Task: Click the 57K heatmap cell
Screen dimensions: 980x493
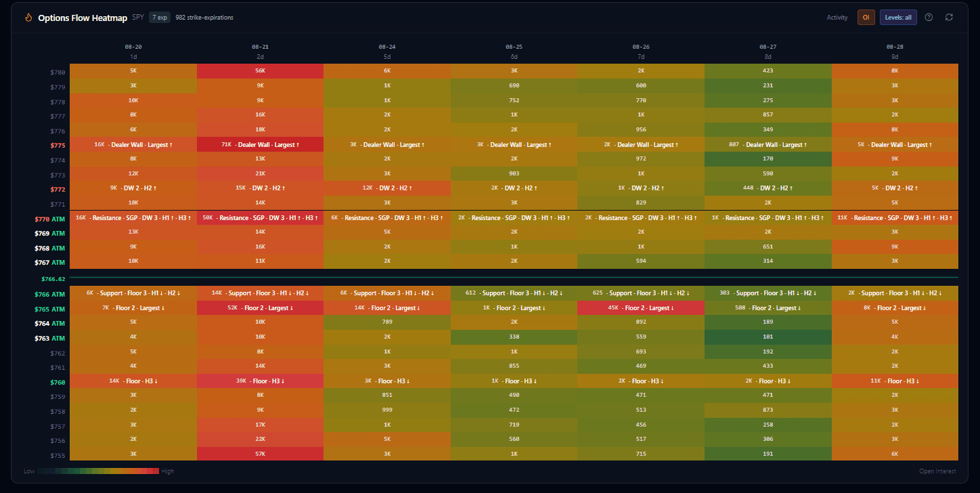Action: [x=260, y=454]
